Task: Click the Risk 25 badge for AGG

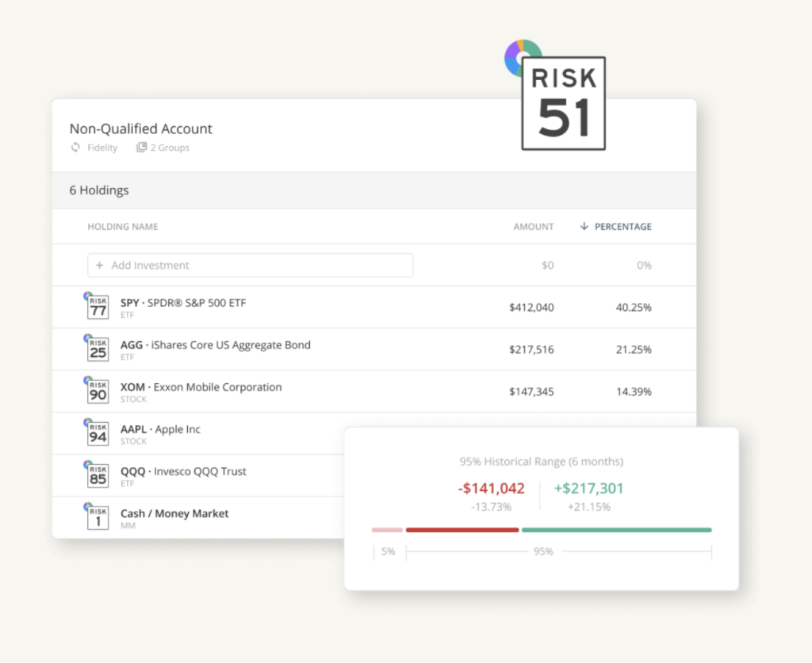Action: 98,349
